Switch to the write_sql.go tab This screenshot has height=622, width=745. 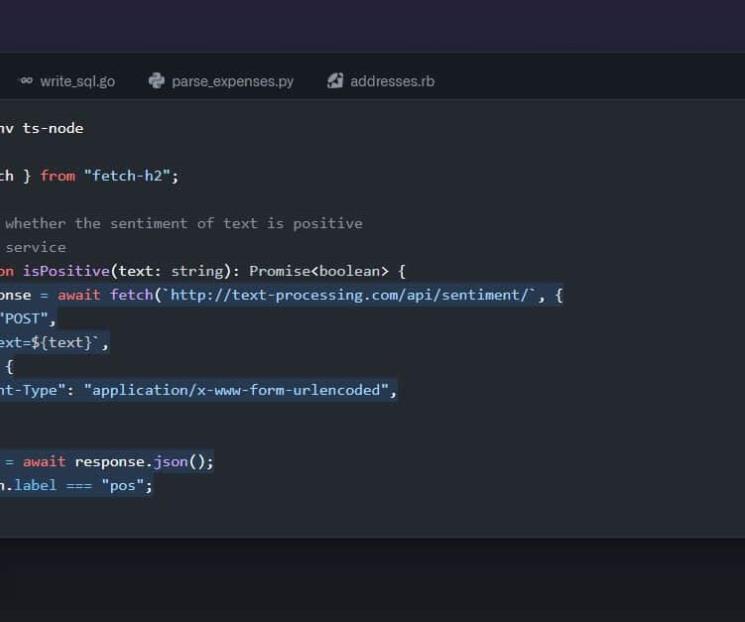pyautogui.click(x=67, y=81)
